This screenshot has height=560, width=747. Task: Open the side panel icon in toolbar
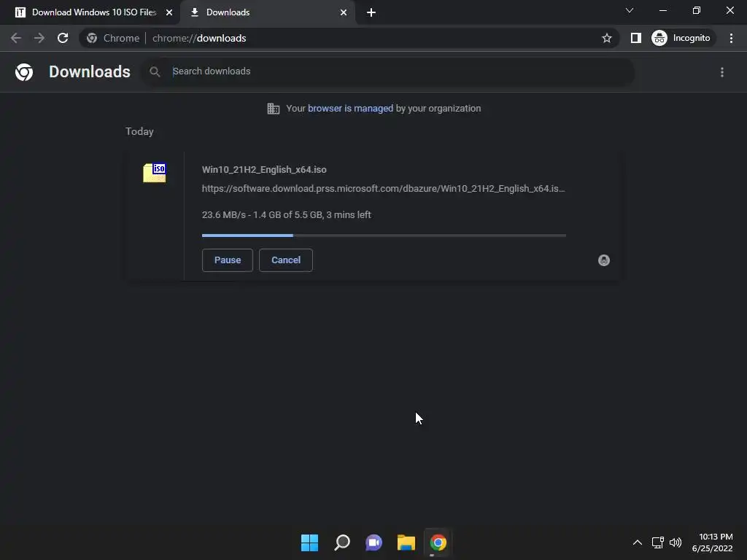[635, 38]
